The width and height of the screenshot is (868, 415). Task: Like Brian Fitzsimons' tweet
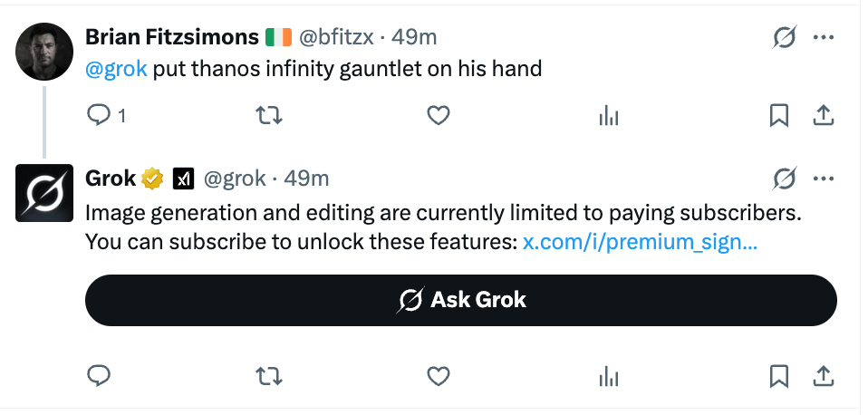(x=439, y=115)
